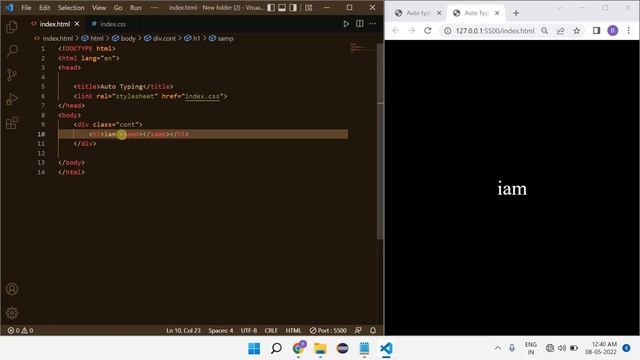Open the Extensions view
Viewport: 640px width, 360px height.
pos(12,123)
